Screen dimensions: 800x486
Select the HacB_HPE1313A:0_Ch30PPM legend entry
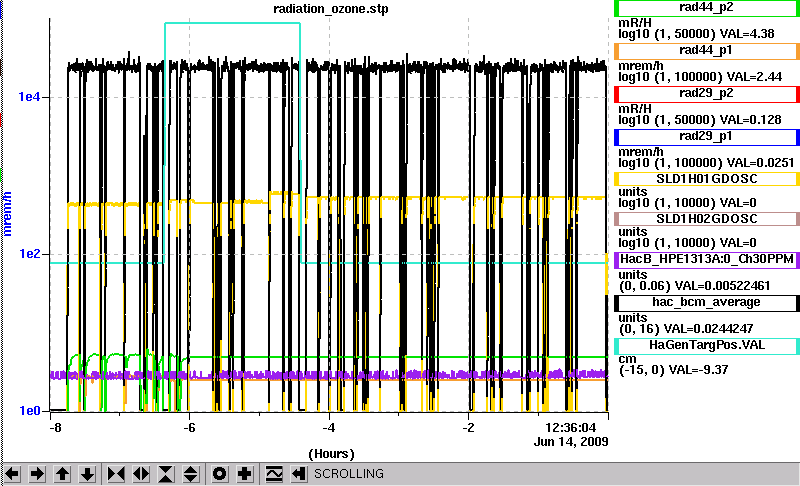point(707,259)
